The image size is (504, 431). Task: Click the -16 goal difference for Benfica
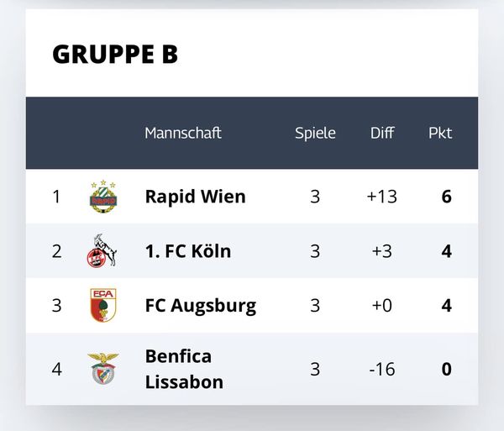point(382,369)
